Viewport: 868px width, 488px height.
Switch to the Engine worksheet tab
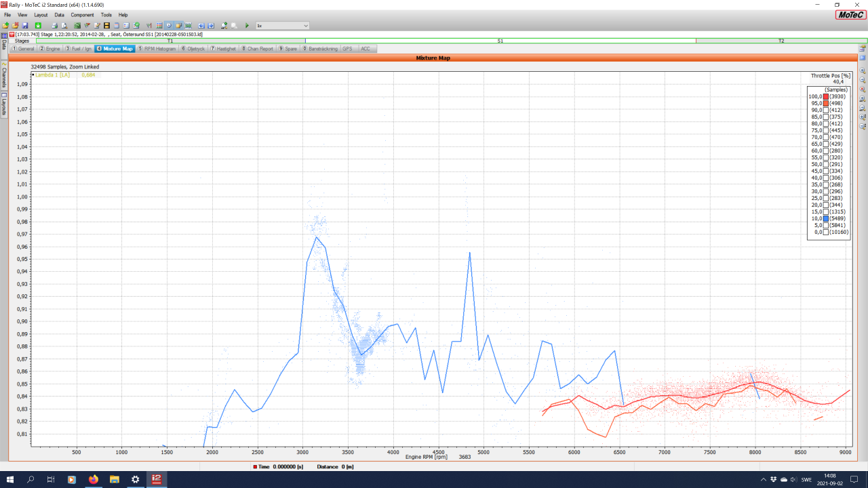click(x=50, y=49)
